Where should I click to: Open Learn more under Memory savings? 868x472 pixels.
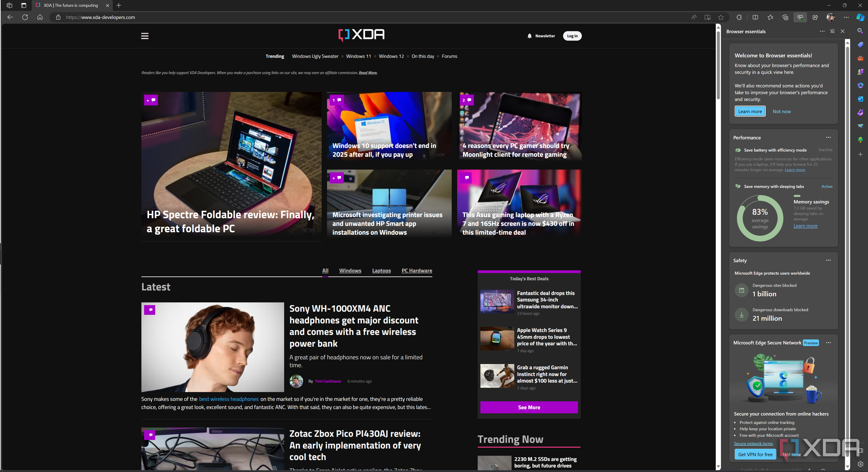(805, 226)
